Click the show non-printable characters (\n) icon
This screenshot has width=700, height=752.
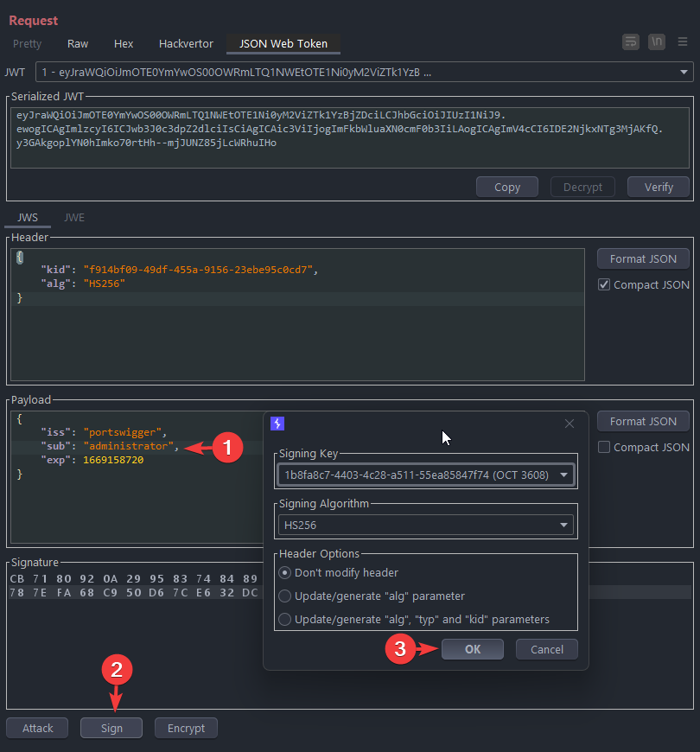click(657, 42)
